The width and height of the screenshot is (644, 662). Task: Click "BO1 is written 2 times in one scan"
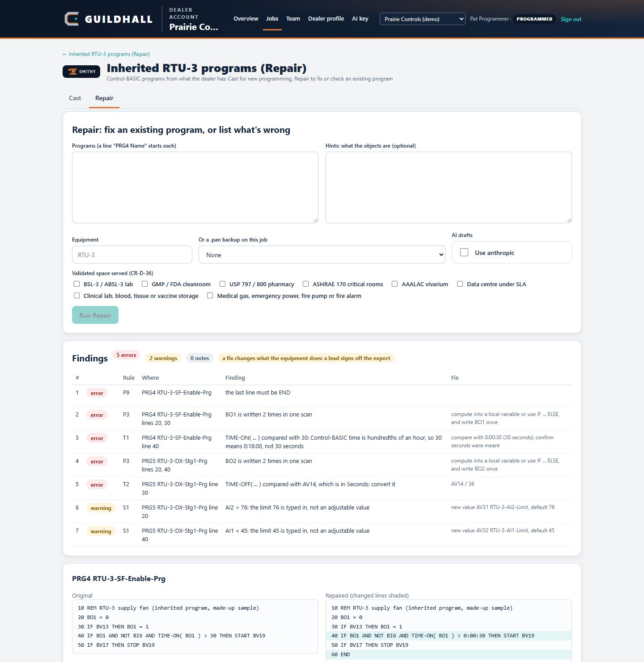[269, 415]
